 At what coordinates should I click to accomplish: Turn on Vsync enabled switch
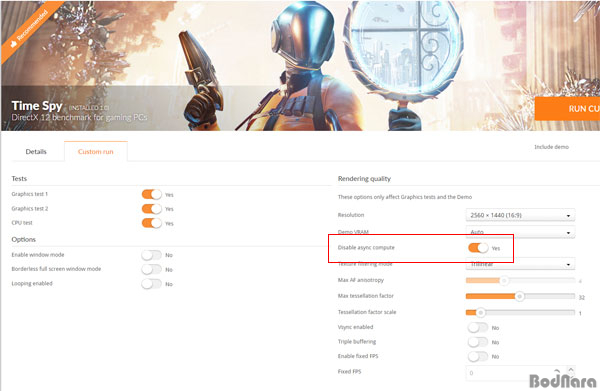(478, 327)
